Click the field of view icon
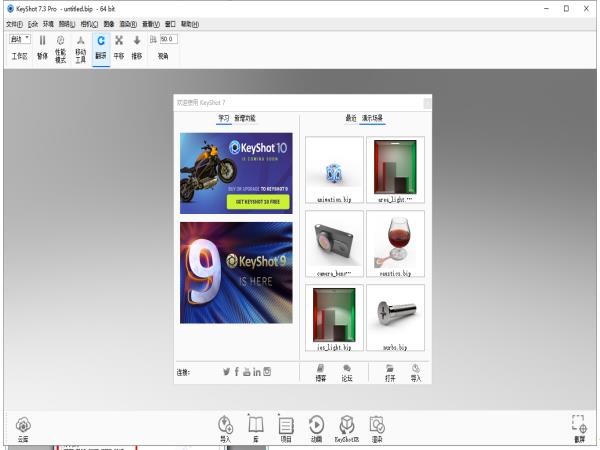600x450 pixels. (x=153, y=39)
